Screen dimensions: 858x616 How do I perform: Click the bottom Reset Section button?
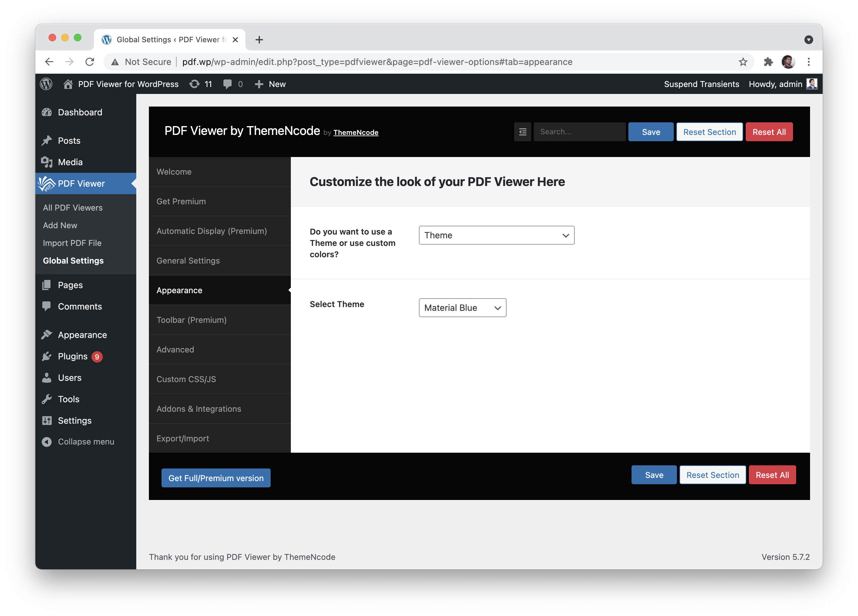[712, 475]
